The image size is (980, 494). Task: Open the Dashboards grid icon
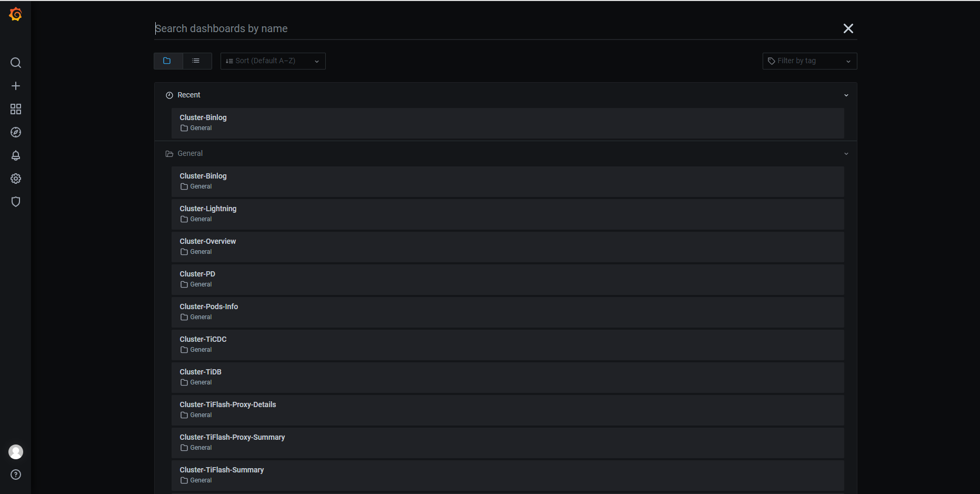point(16,109)
